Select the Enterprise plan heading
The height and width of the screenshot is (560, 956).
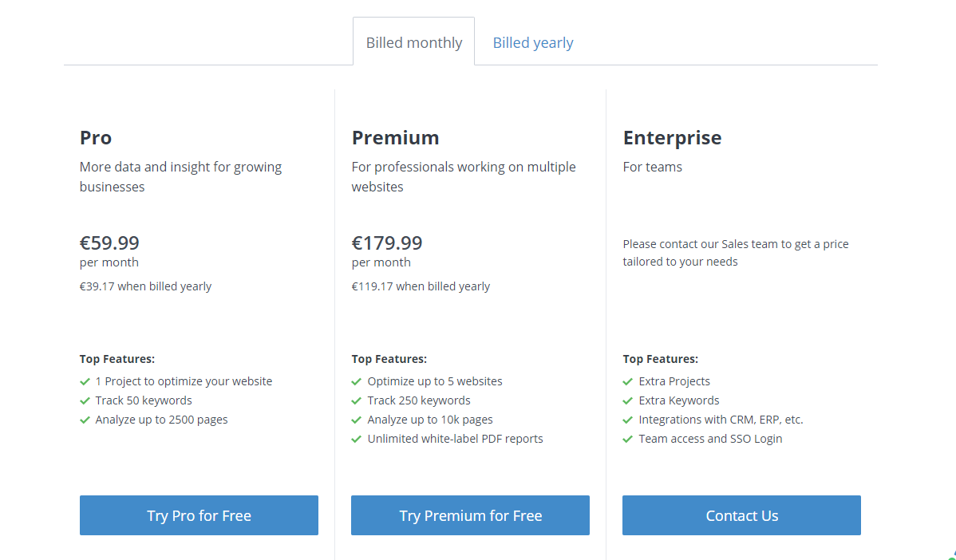672,138
